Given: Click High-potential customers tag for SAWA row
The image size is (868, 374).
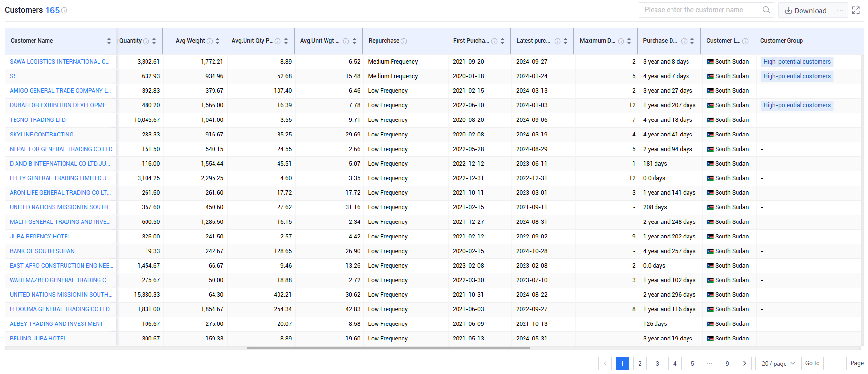Looking at the screenshot, I should click(x=797, y=62).
